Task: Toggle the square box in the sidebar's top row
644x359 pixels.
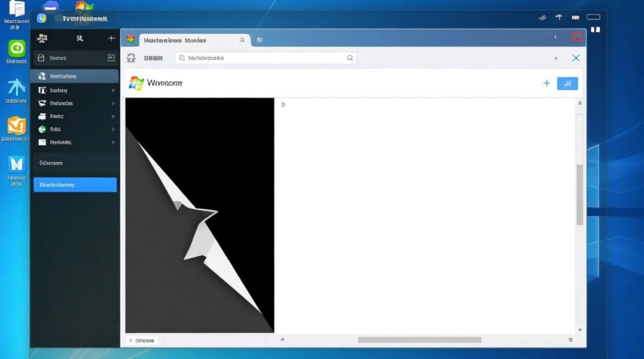Action: (111, 58)
